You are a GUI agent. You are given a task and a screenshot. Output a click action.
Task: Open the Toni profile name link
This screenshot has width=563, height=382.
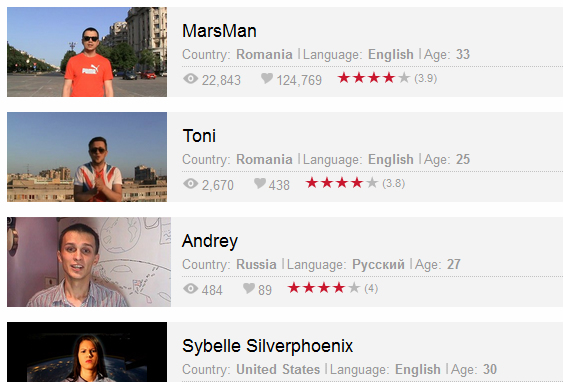tap(199, 136)
